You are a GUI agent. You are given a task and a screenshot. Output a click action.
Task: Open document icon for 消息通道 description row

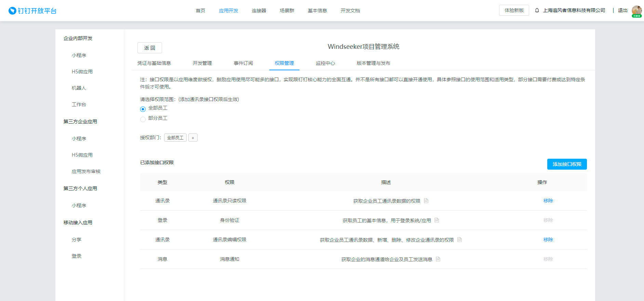[438, 259]
